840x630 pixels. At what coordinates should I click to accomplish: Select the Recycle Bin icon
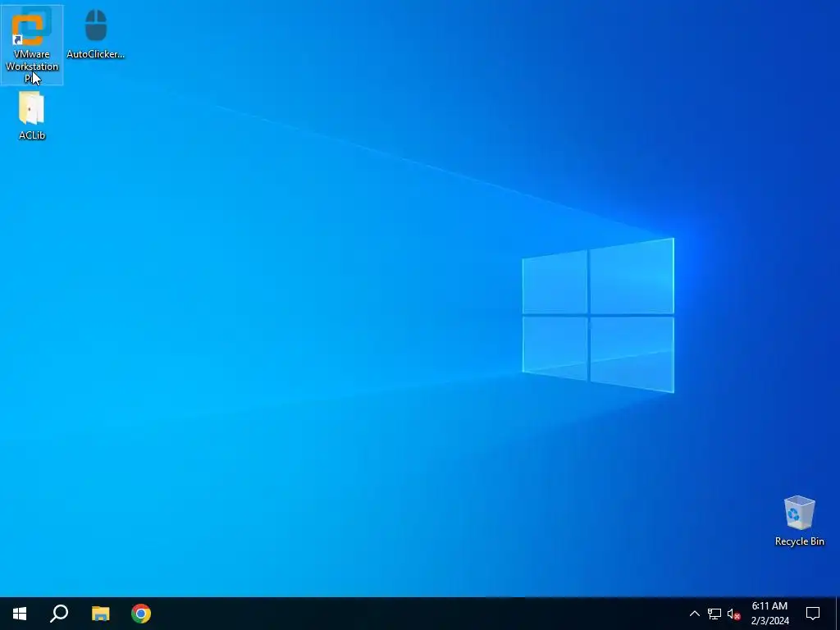tap(799, 521)
